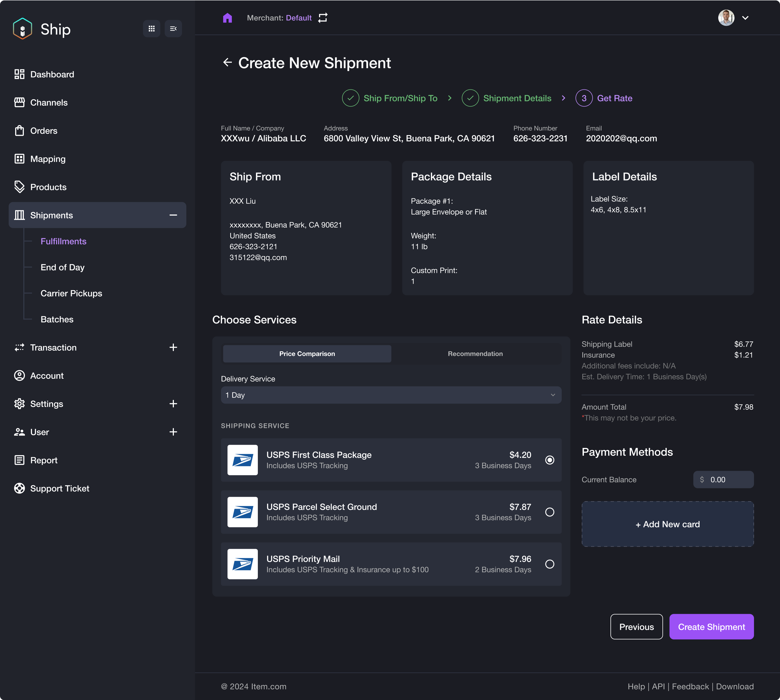Click the home icon in top bar
Screen dimensions: 780x700
click(x=227, y=18)
